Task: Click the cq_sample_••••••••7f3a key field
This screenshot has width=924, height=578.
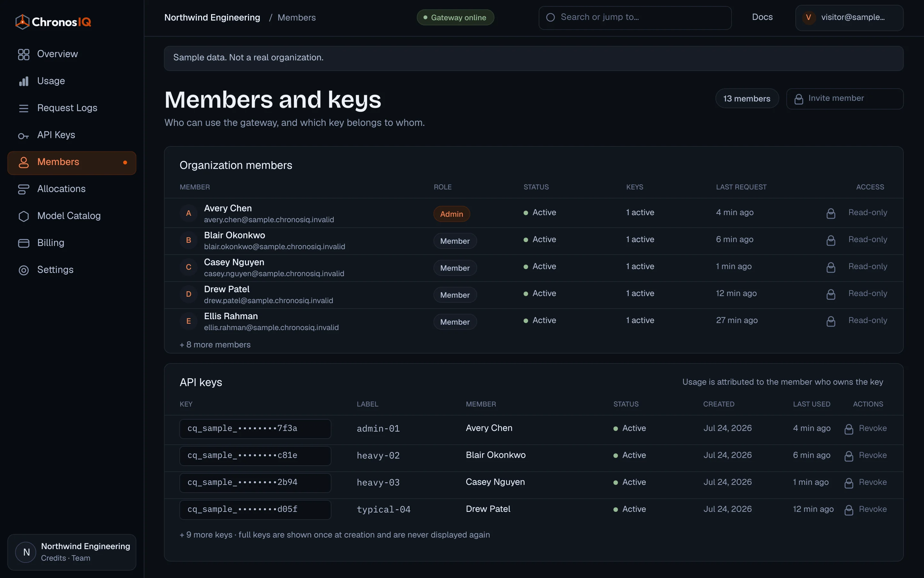Action: tap(255, 429)
